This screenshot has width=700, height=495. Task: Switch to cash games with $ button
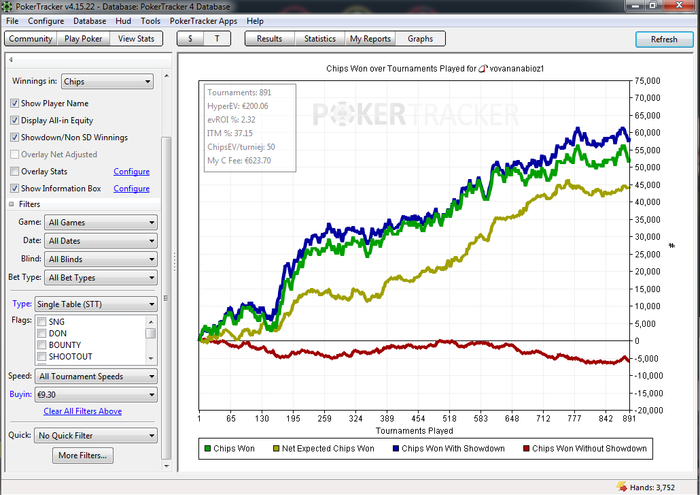[x=190, y=39]
